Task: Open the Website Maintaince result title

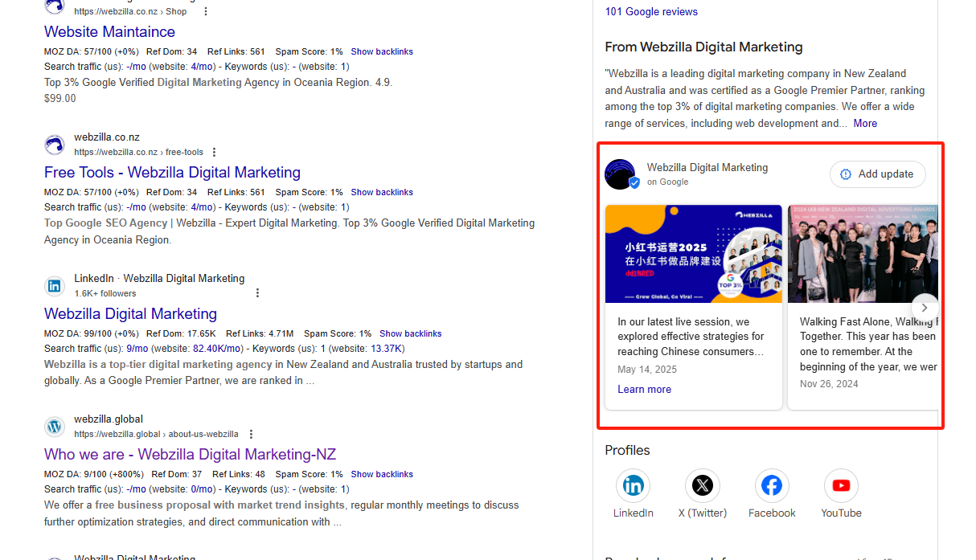Action: coord(109,32)
